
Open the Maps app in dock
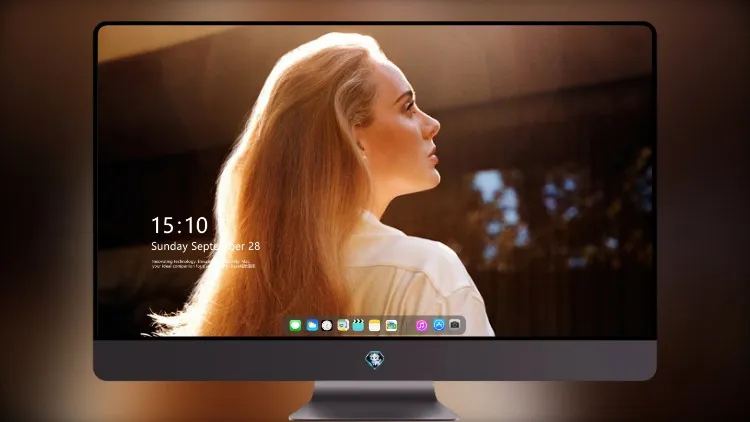(x=343, y=326)
